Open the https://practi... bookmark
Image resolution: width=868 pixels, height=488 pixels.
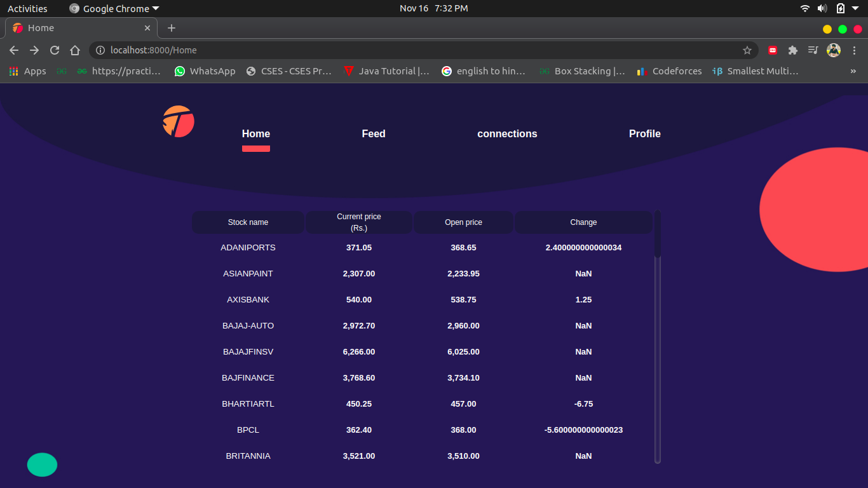pos(119,71)
